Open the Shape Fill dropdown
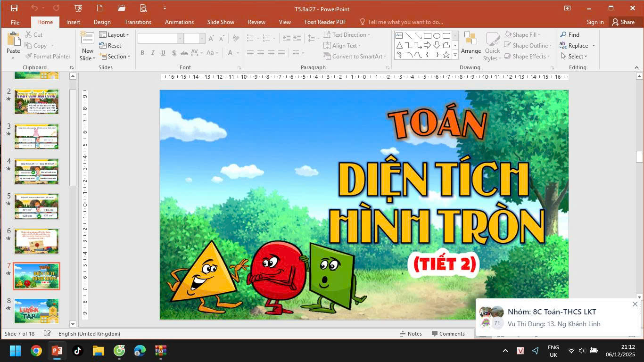 523,35
